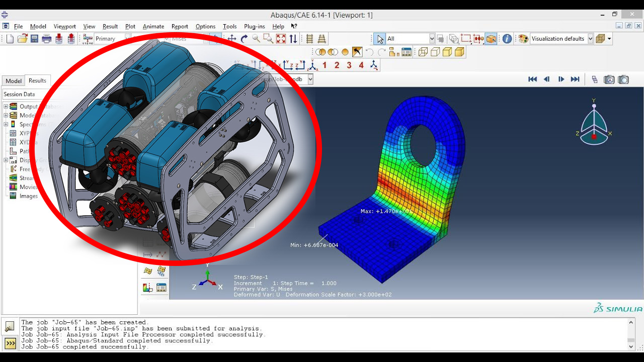Open the File menu
Viewport: 644px width, 362px height.
pyautogui.click(x=18, y=27)
